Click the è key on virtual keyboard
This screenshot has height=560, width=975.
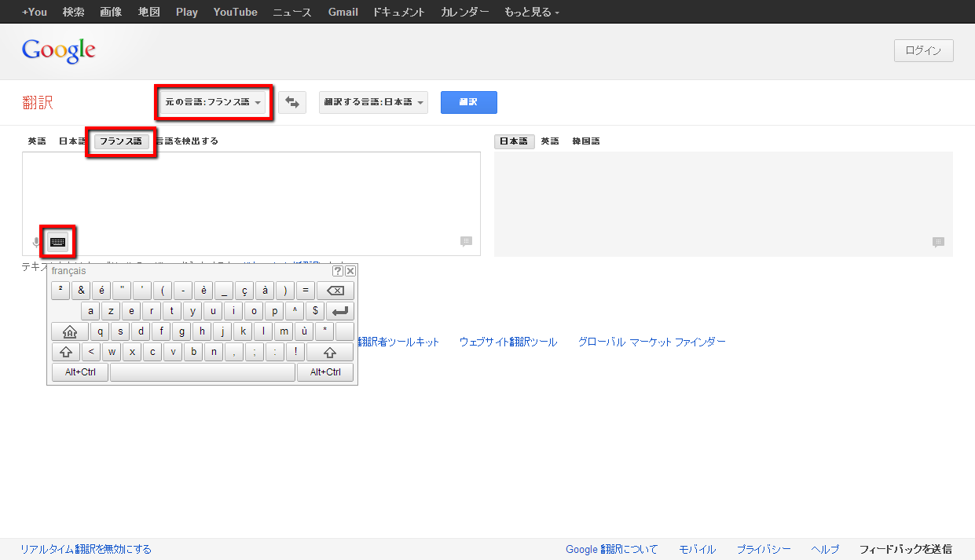click(x=203, y=291)
